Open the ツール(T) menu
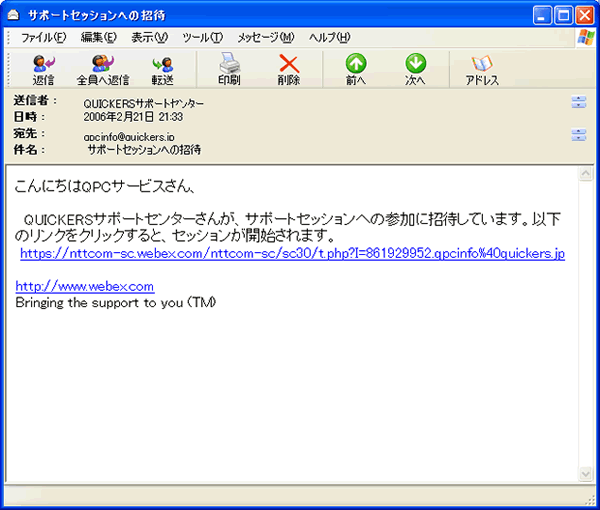This screenshot has height=510, width=600. coord(202,37)
